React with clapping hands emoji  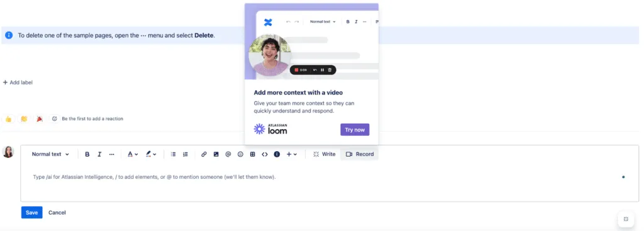pos(24,119)
